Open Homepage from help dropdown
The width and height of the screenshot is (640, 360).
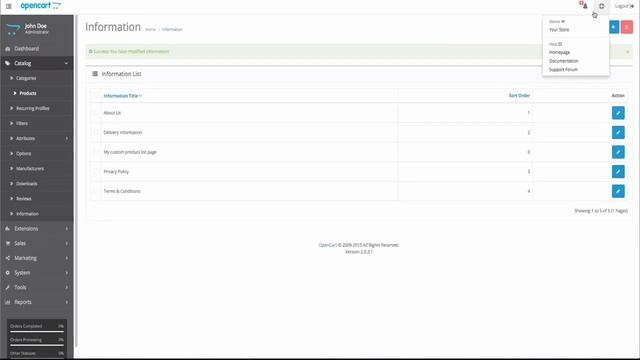tap(559, 52)
